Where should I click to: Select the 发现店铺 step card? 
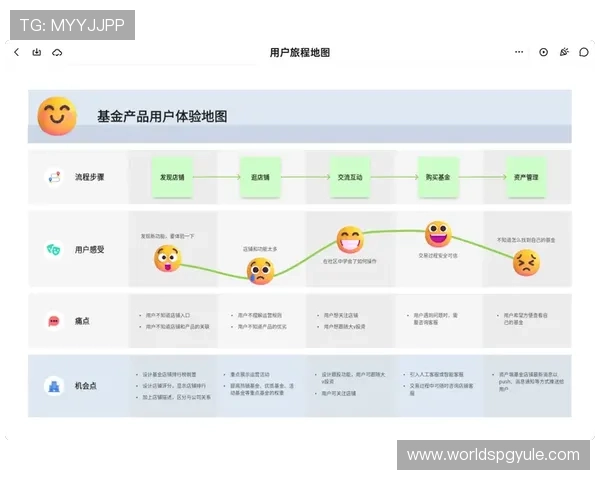click(x=172, y=177)
